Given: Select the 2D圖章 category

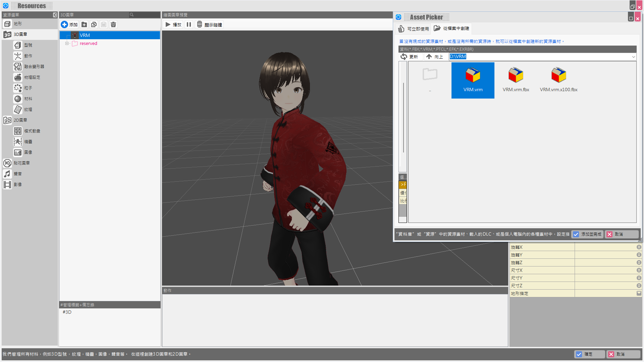Looking at the screenshot, I should coord(30,120).
